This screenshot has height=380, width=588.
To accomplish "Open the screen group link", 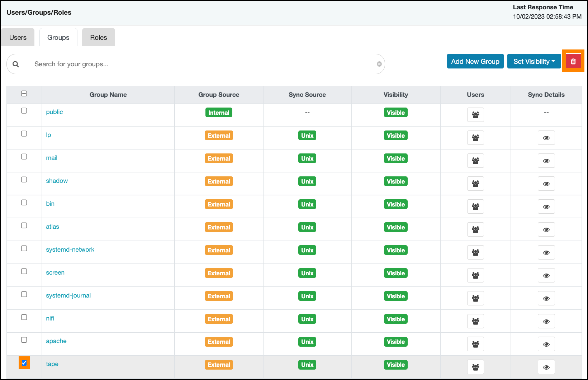I will point(55,272).
